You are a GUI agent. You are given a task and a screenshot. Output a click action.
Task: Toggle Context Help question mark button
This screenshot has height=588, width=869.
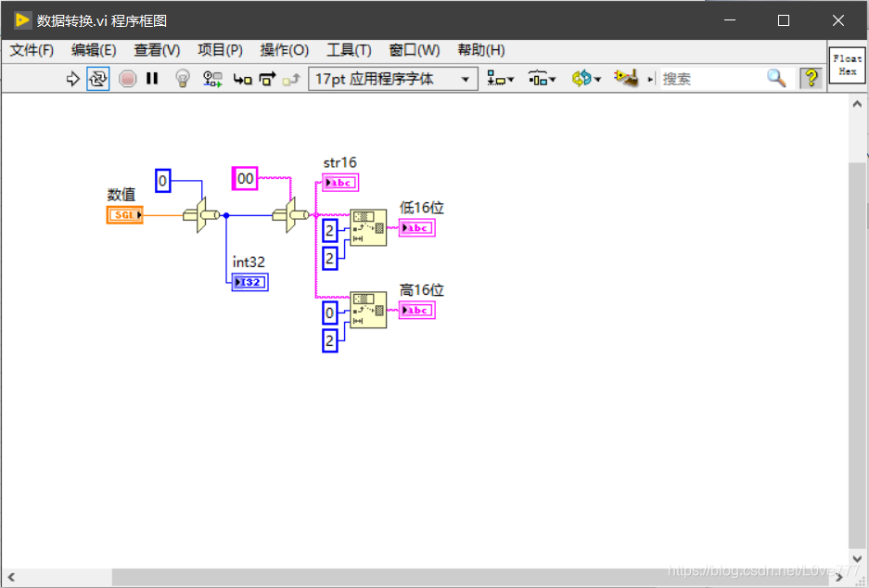coord(811,78)
